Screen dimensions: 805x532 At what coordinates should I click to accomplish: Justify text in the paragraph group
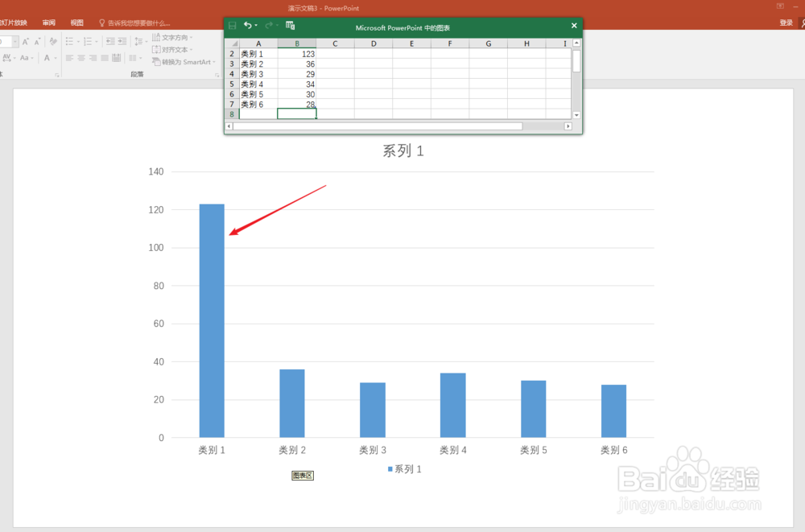click(105, 58)
